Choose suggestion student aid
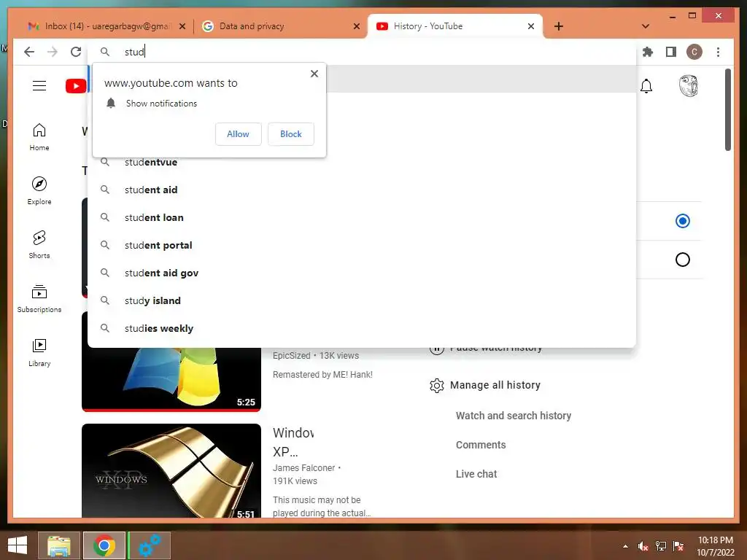 [362, 190]
